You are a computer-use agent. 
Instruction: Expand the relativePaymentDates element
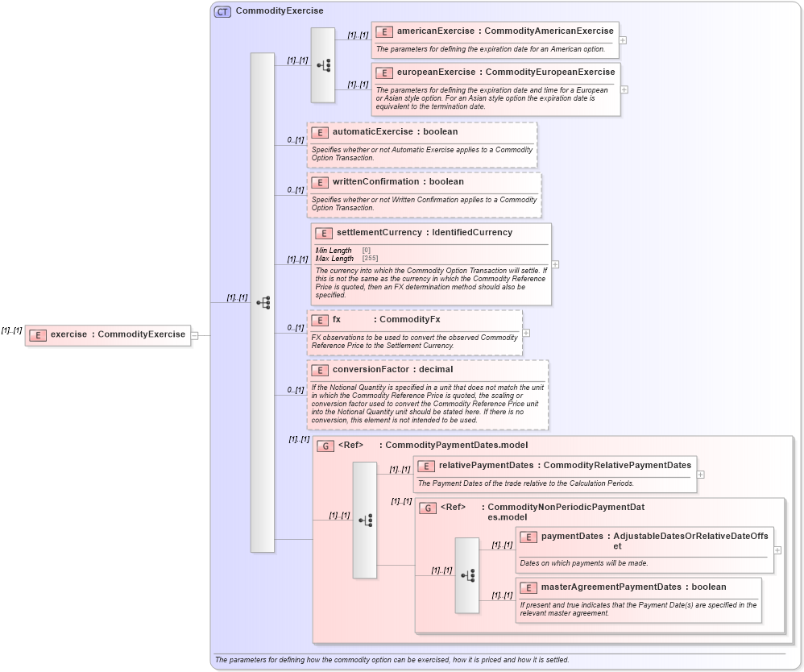click(699, 475)
